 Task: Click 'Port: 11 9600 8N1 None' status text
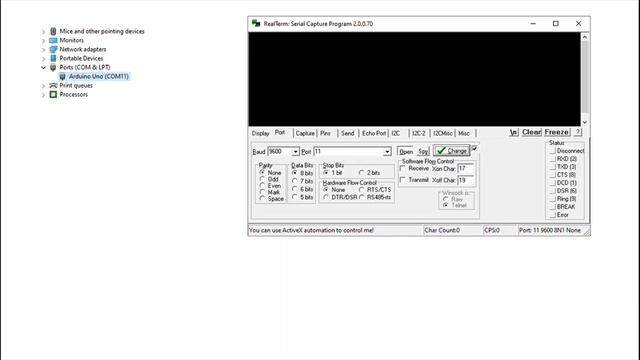[549, 230]
